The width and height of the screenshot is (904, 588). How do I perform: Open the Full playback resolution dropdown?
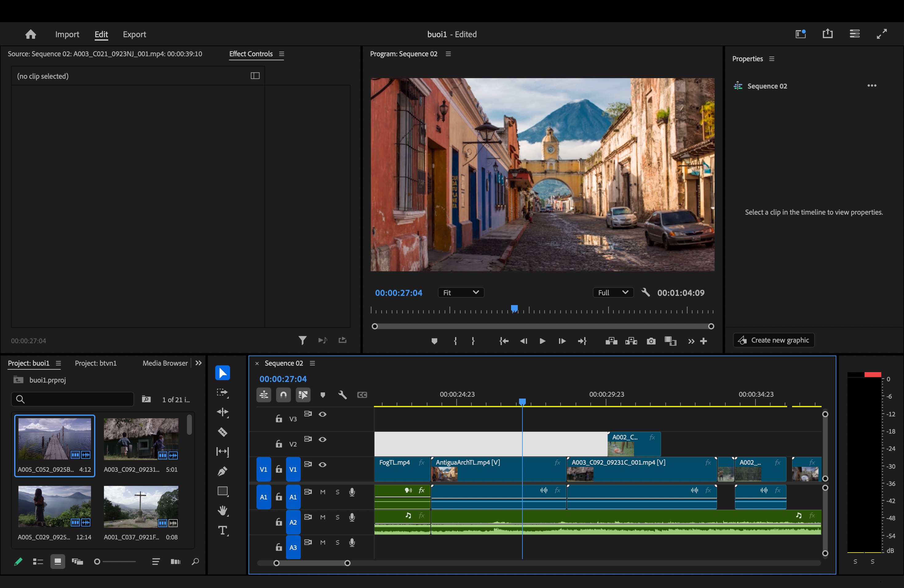[613, 292]
